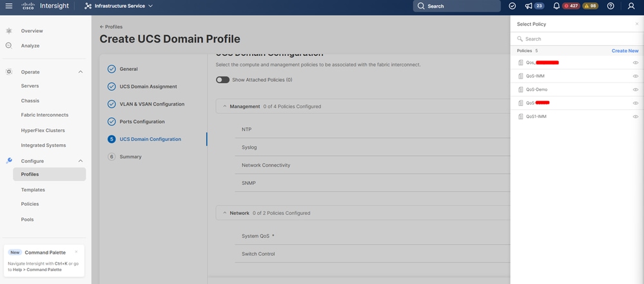Open the hamburger navigation menu
The width and height of the screenshot is (644, 284).
[x=8, y=6]
